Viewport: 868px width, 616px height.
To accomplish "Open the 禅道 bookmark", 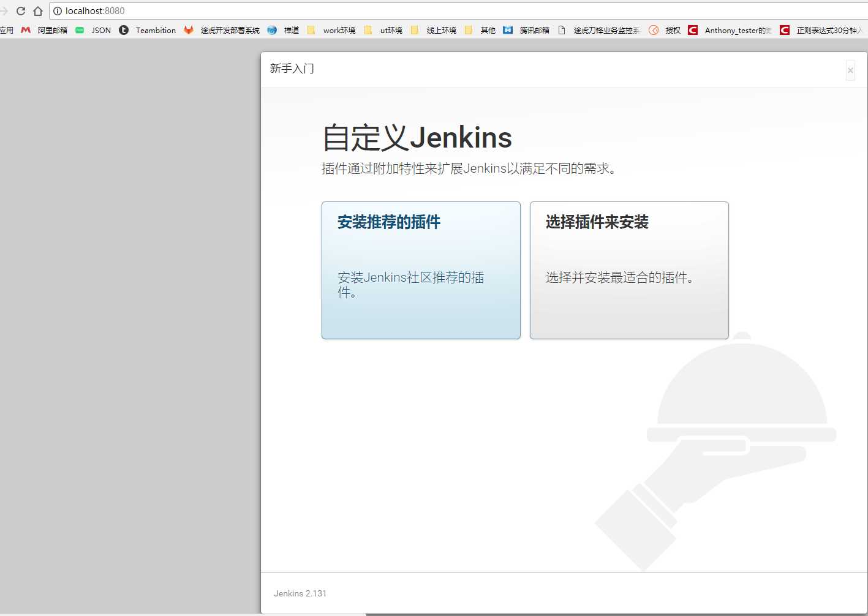I will [x=284, y=30].
